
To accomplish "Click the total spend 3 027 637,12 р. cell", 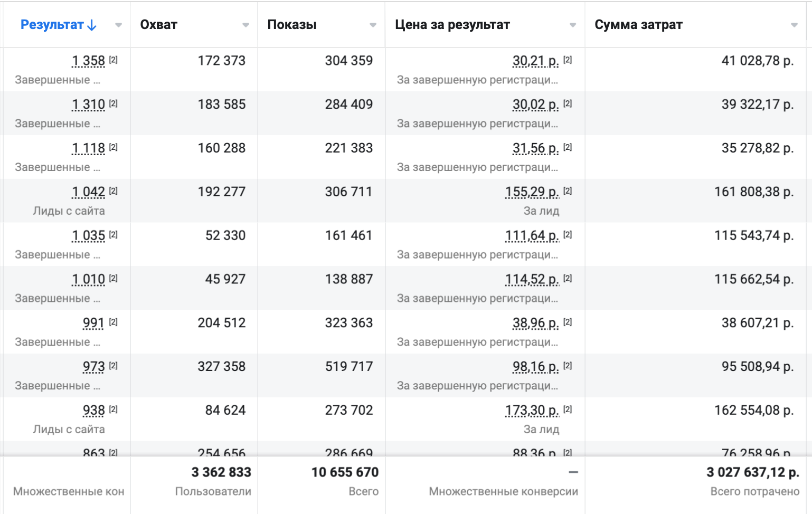I will coord(753,472).
